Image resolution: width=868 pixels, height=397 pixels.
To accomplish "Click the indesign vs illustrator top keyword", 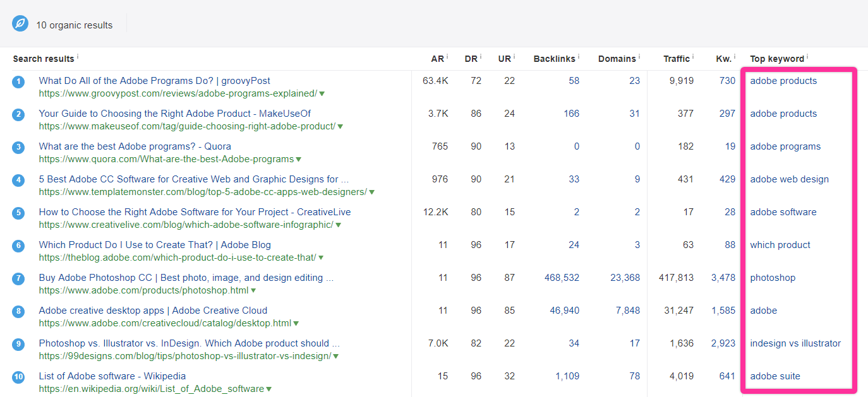I will [795, 343].
